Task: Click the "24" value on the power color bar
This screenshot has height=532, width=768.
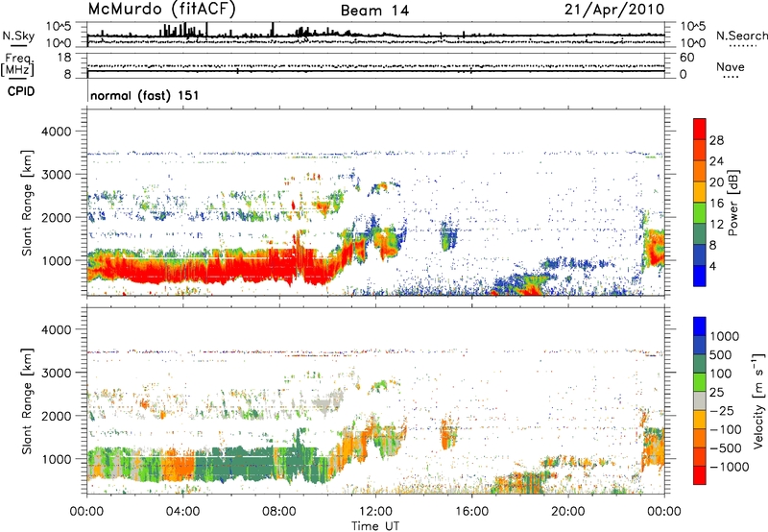Action: tap(716, 161)
